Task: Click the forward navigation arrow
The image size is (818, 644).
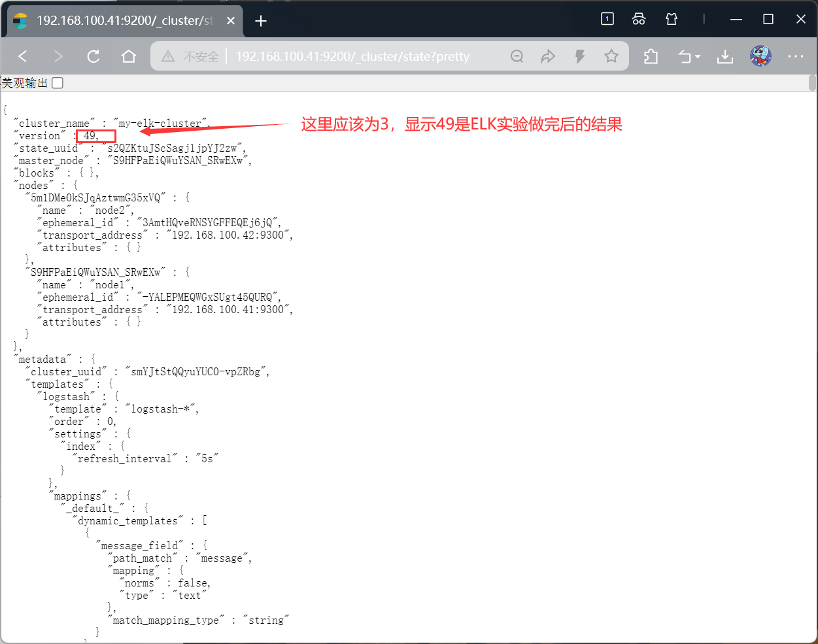Action: click(58, 57)
